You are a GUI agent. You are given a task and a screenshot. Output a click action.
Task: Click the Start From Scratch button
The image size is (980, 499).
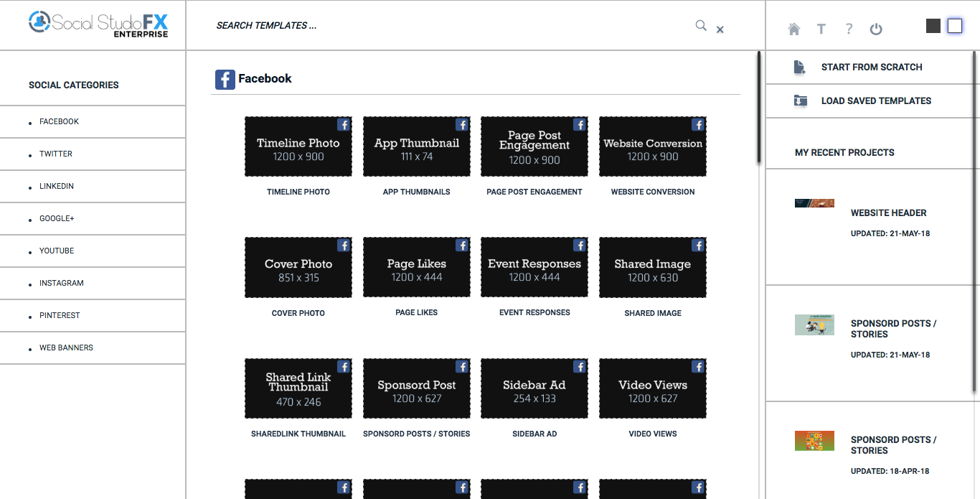pyautogui.click(x=872, y=67)
